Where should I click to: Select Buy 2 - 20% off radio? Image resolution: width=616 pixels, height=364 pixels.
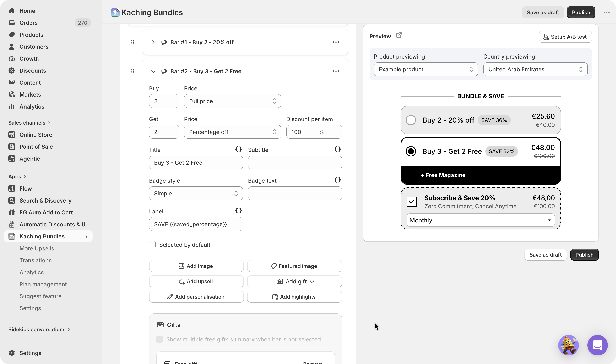click(411, 120)
